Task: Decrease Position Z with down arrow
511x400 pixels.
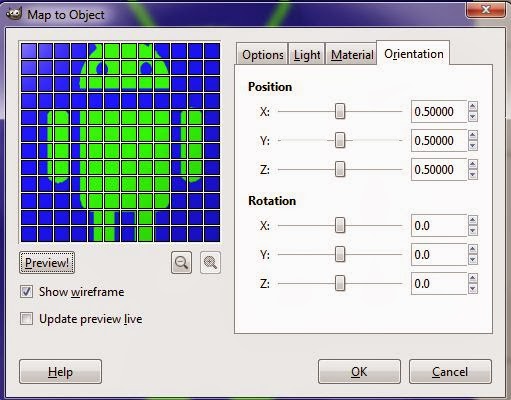Action: point(473,175)
